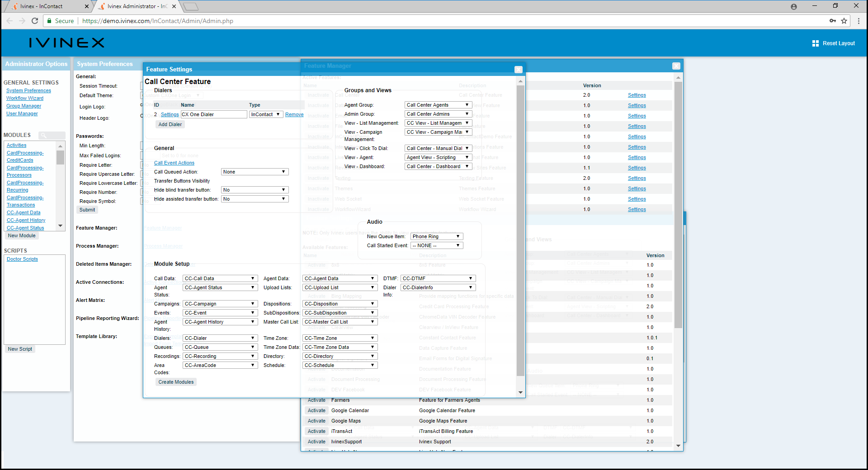This screenshot has width=868, height=470.
Task: Click Remove link for CX One Dialer
Action: [x=294, y=114]
